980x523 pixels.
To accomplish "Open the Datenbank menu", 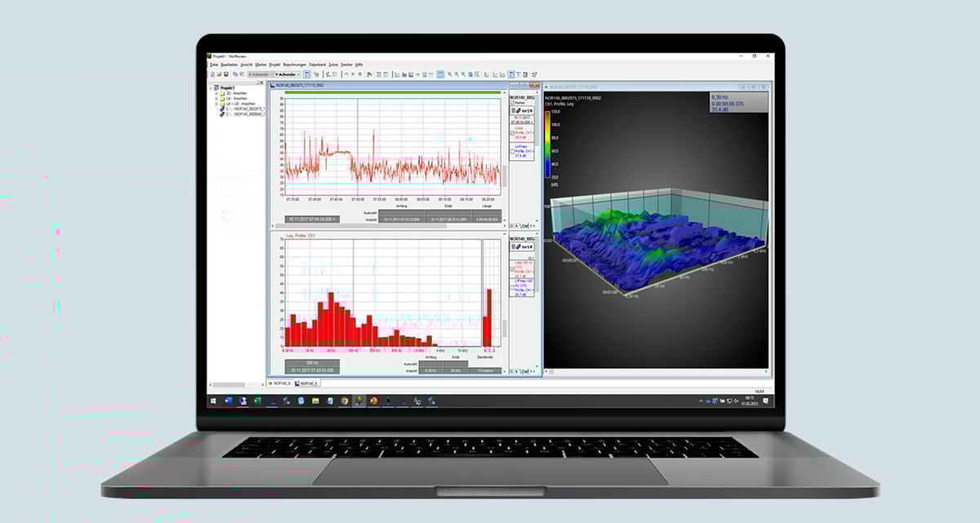I will tap(318, 64).
